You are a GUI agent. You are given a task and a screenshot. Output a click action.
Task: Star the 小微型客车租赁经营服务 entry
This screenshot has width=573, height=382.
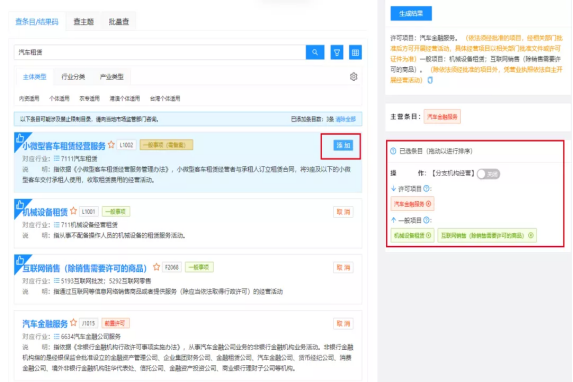click(111, 145)
